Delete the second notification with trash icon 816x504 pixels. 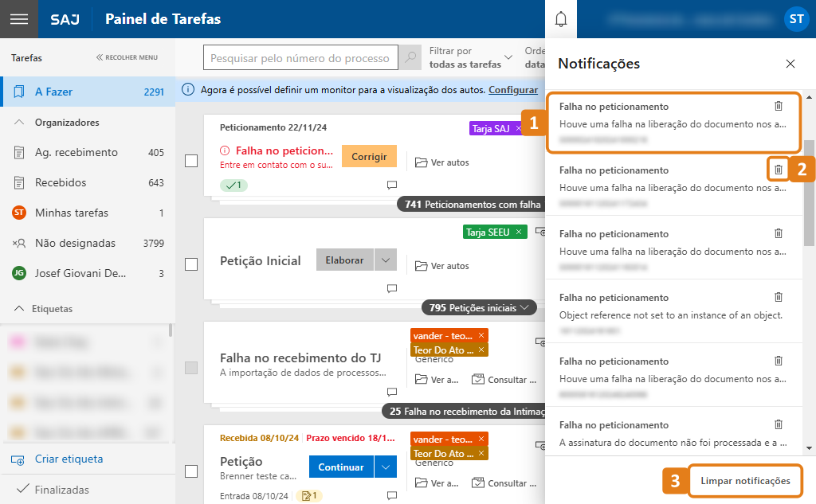click(x=779, y=170)
